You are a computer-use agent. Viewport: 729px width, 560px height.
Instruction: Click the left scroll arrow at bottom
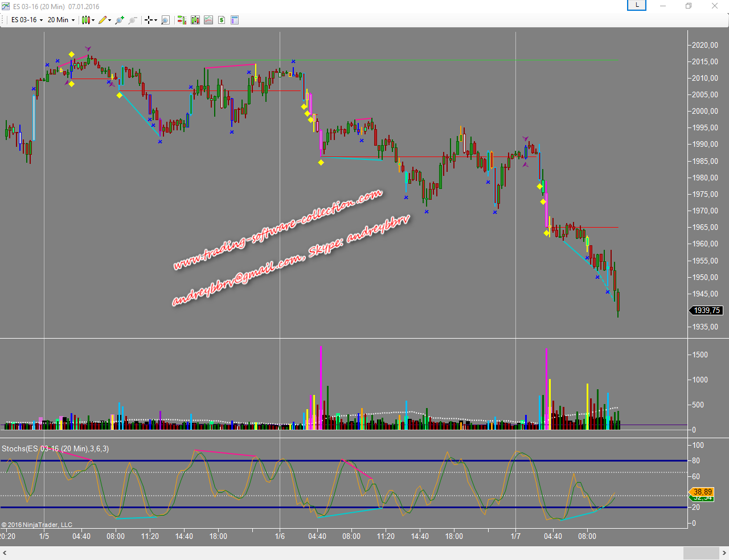click(x=5, y=553)
